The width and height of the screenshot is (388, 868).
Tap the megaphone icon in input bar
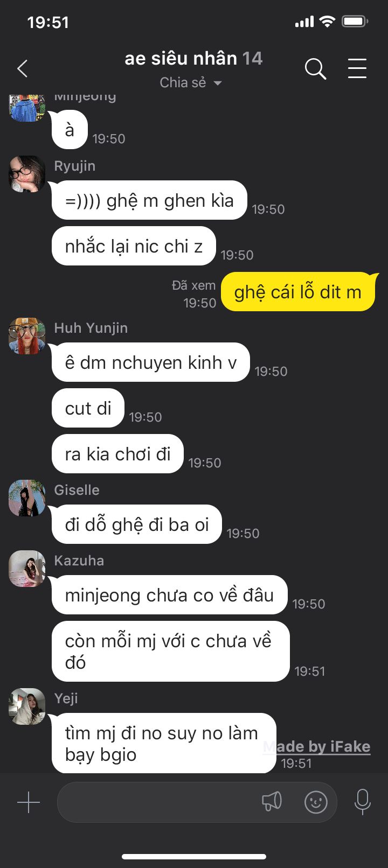(x=272, y=801)
